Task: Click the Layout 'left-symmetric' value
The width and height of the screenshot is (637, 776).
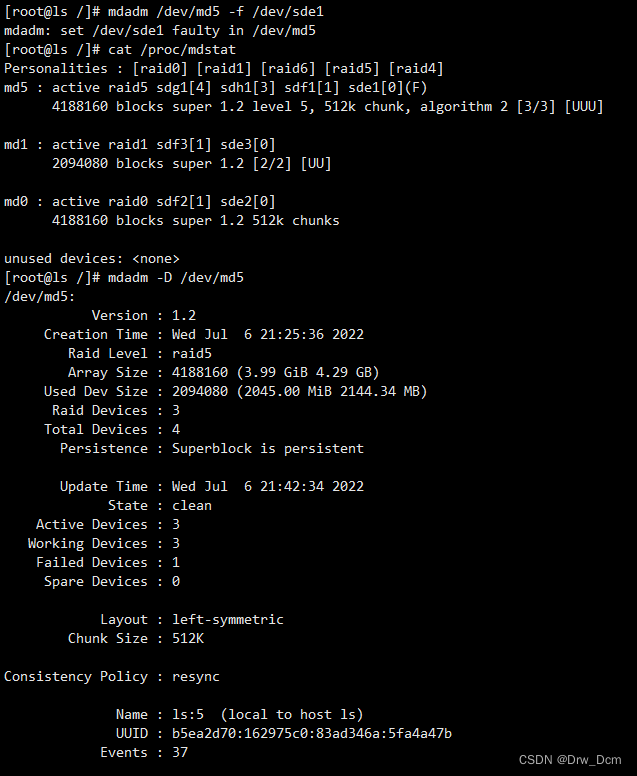Action: point(228,619)
